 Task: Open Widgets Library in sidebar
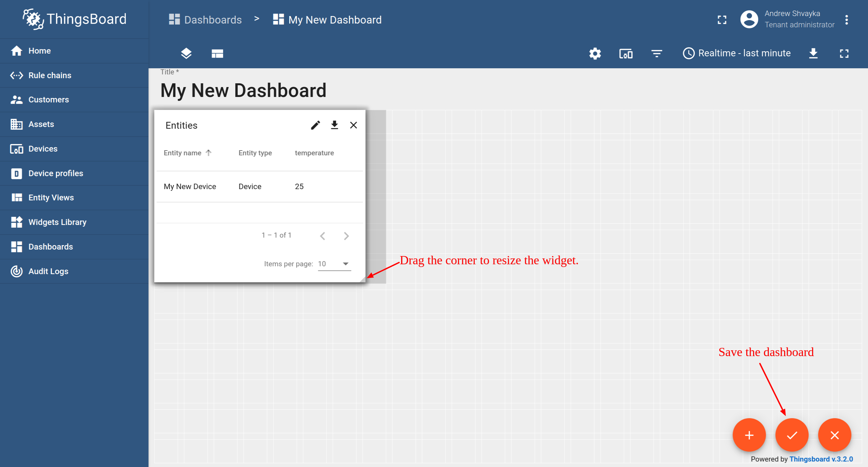(x=57, y=222)
